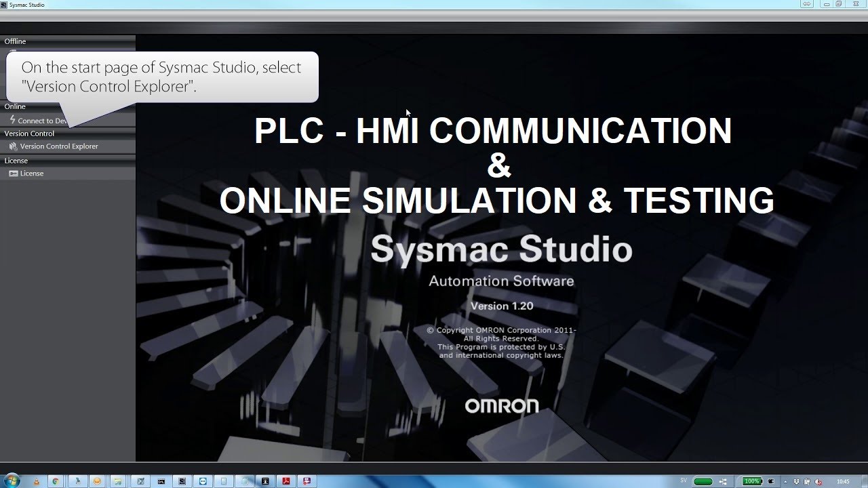Viewport: 868px width, 488px height.
Task: Click the SV language indicator in tray
Action: [x=684, y=481]
